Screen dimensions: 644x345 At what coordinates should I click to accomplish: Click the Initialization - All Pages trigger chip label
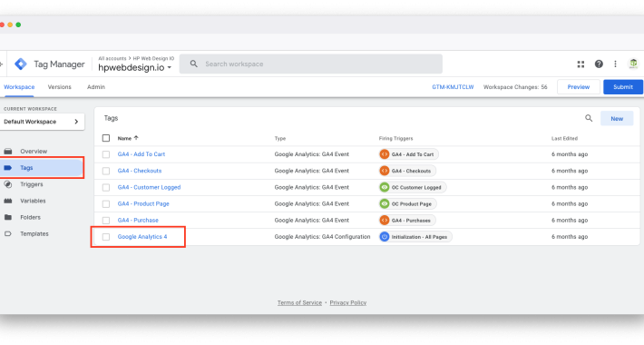tap(419, 237)
